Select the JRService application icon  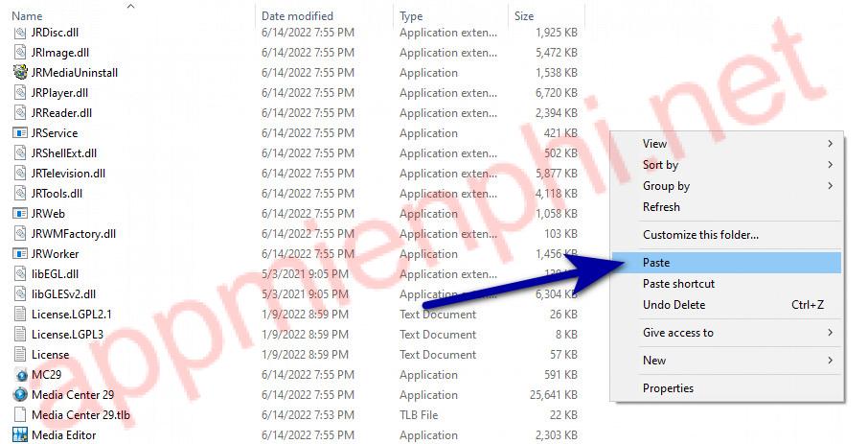(20, 133)
